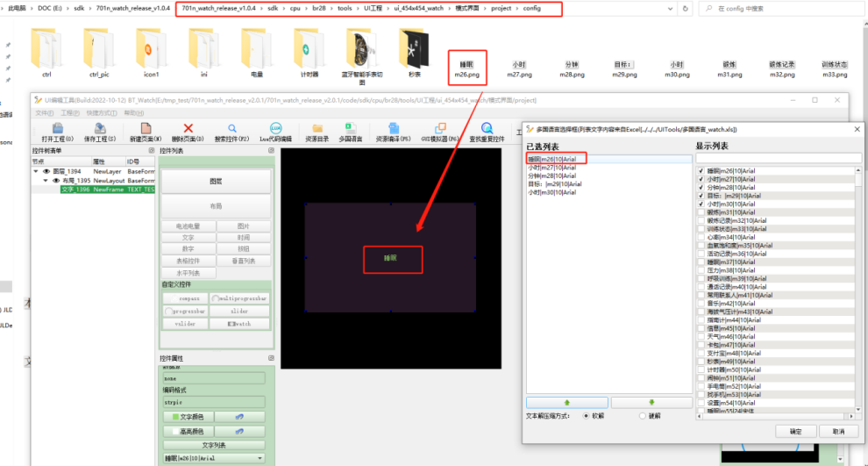This screenshot has height=466, width=868.
Task: Click the 垂直列表 widget button
Action: 244,261
